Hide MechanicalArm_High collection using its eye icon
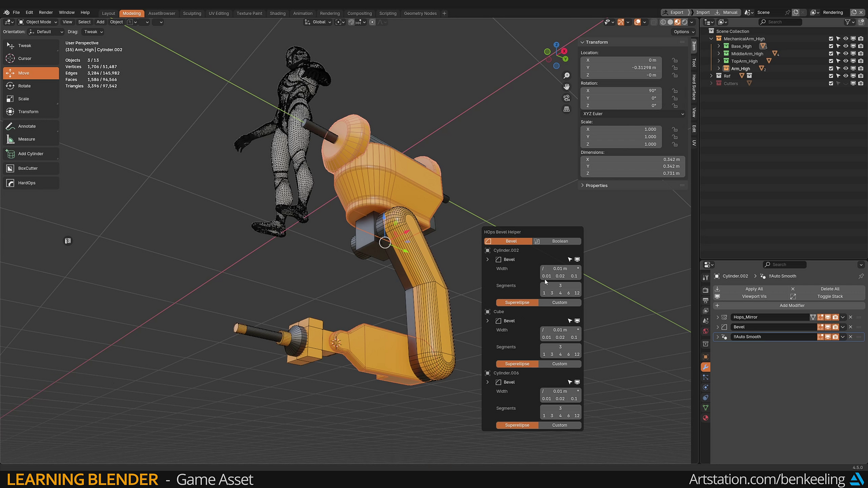This screenshot has height=488, width=868. click(845, 39)
